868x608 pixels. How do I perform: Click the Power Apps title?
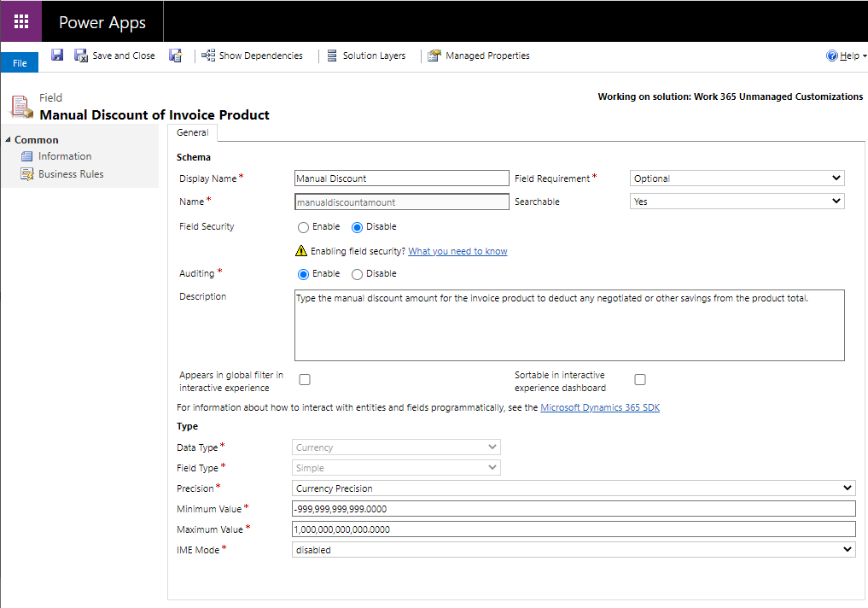pyautogui.click(x=102, y=22)
